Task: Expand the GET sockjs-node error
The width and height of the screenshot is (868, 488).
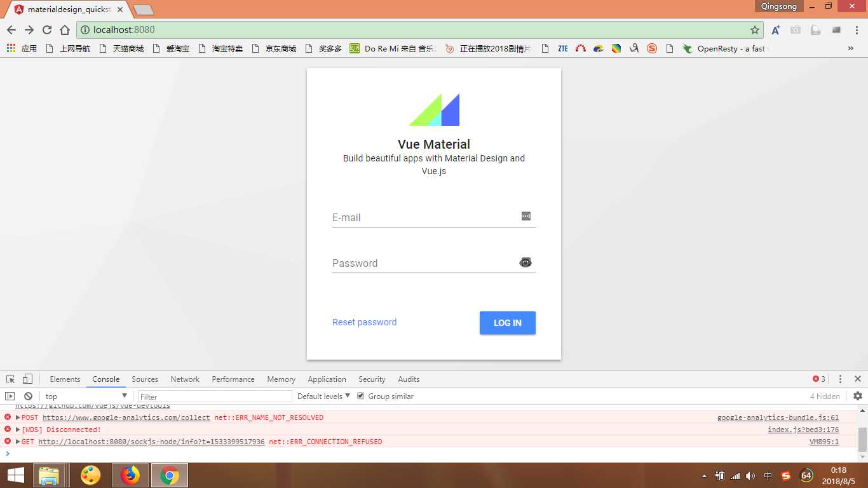Action: (18, 442)
